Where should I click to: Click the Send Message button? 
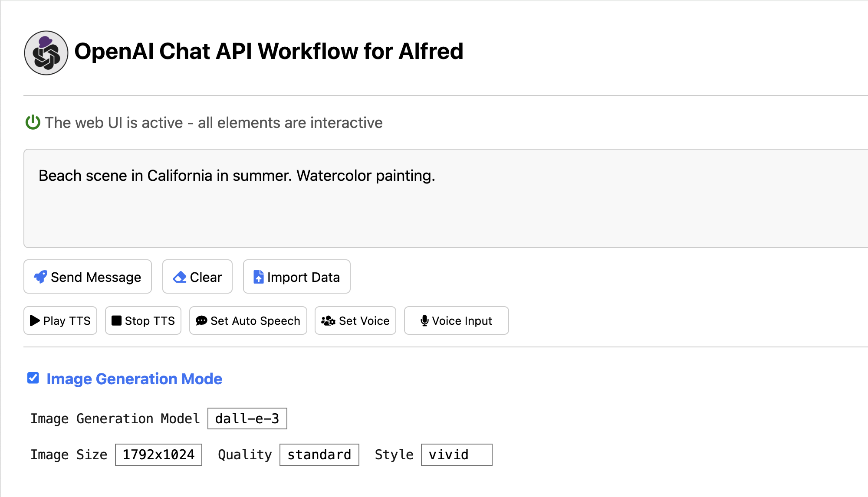(x=88, y=277)
